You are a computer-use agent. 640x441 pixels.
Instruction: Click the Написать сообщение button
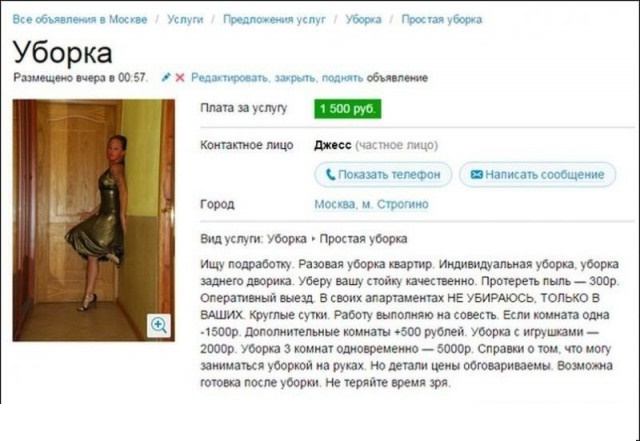coord(538,175)
